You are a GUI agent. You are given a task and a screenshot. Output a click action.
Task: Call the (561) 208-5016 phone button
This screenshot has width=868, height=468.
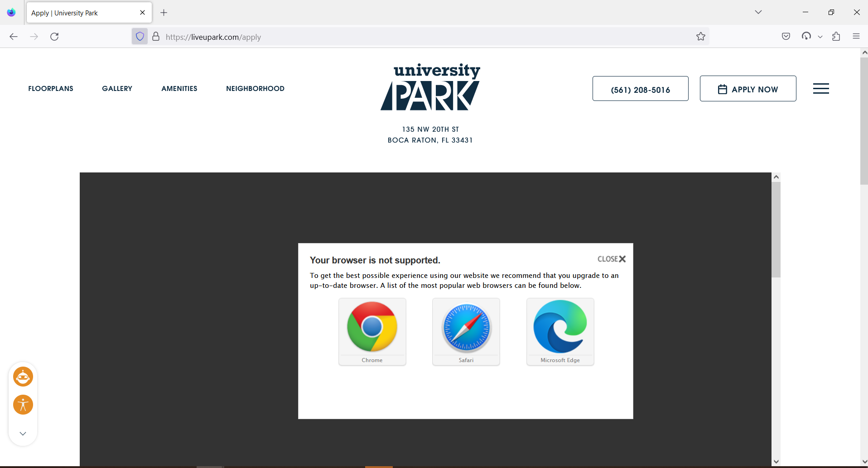[x=640, y=89]
